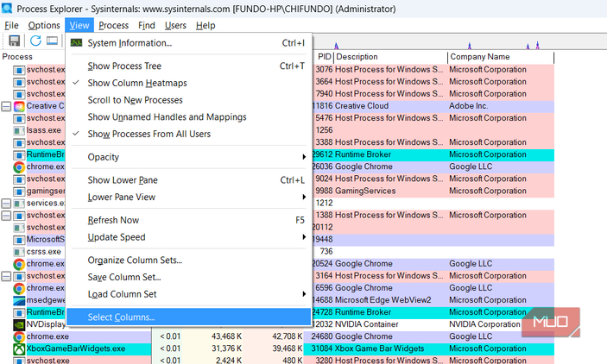The height and width of the screenshot is (364, 607).
Task: Click svchost.exe icon in PID 3076 row
Action: (x=19, y=70)
